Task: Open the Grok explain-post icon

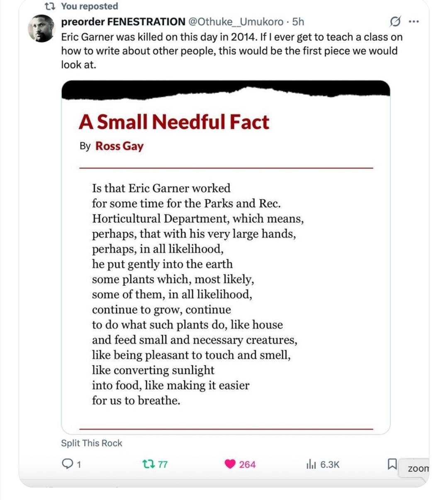Action: point(395,21)
